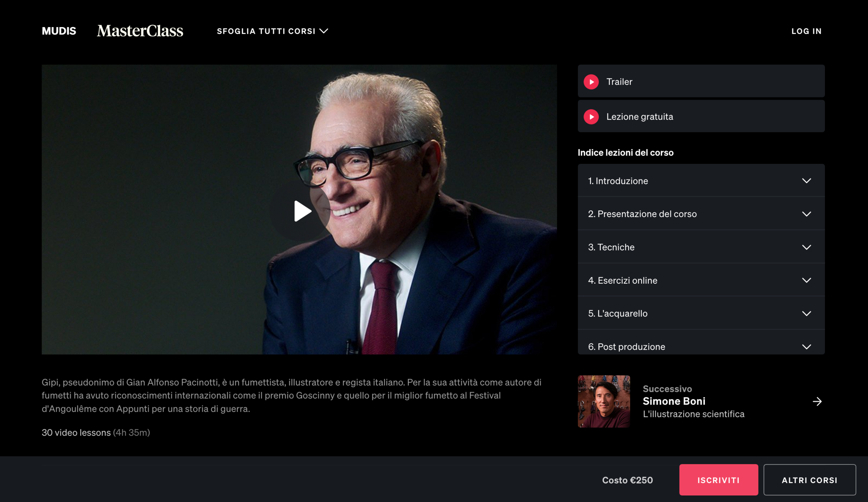This screenshot has width=868, height=502.
Task: Expand the Tecniche lesson section
Action: click(x=701, y=247)
